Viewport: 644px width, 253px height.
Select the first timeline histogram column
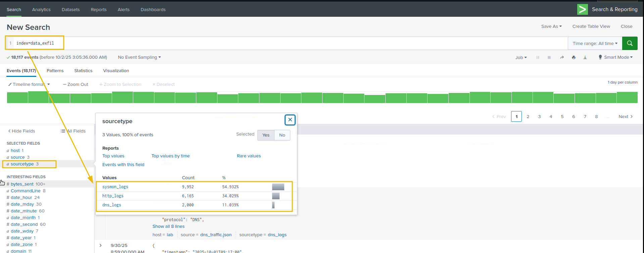(x=17, y=97)
